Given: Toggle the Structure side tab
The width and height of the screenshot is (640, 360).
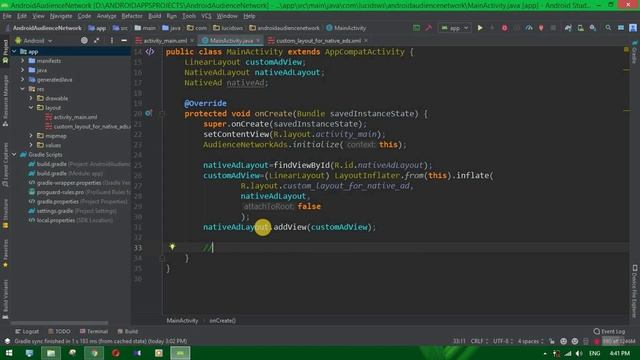Looking at the screenshot, I should (5, 213).
